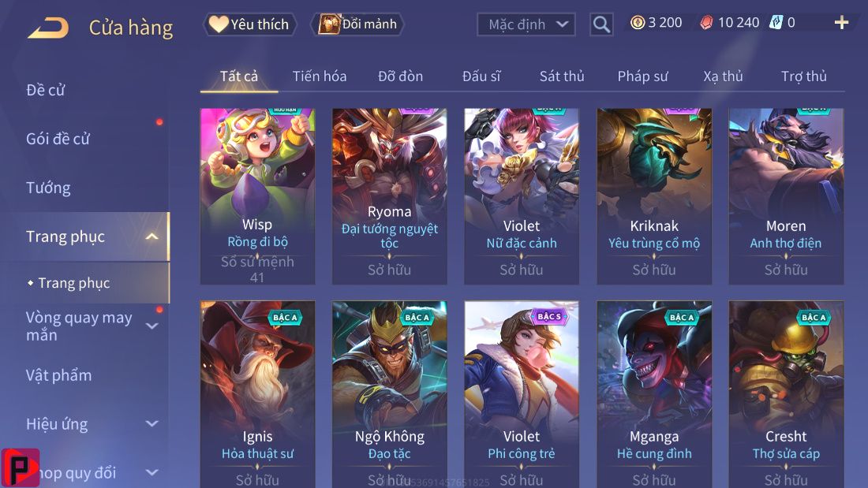Open the Mặc định sort dropdown
Viewport: 868px width, 488px height.
526,24
